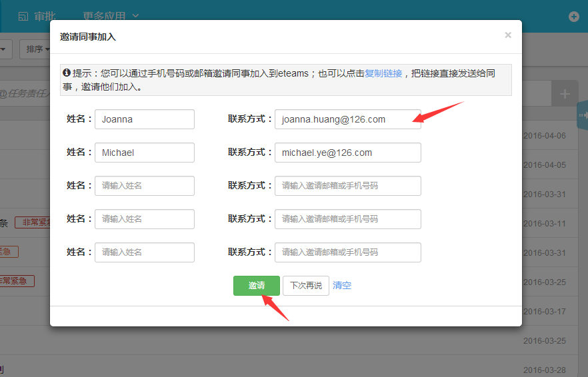This screenshot has height=377, width=588.
Task: Click the fourth row empty 姓名 field
Action: (145, 219)
